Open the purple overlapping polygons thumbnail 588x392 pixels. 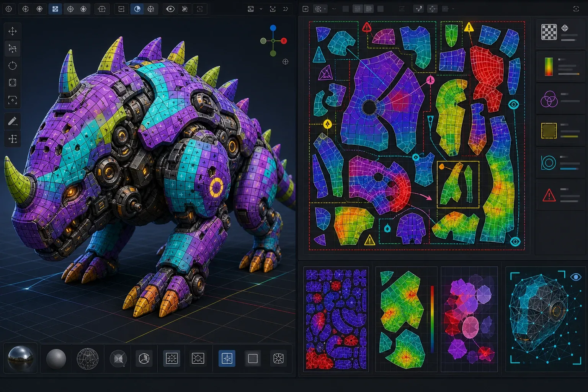(469, 319)
